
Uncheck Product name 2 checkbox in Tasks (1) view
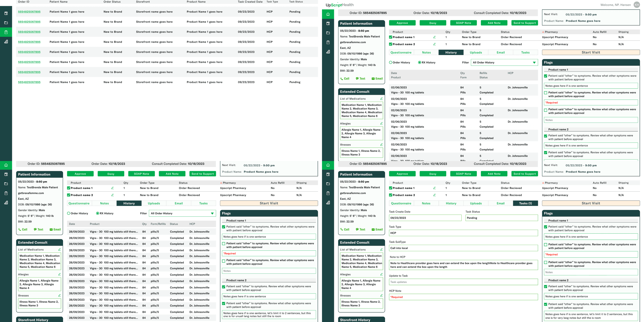click(391, 195)
